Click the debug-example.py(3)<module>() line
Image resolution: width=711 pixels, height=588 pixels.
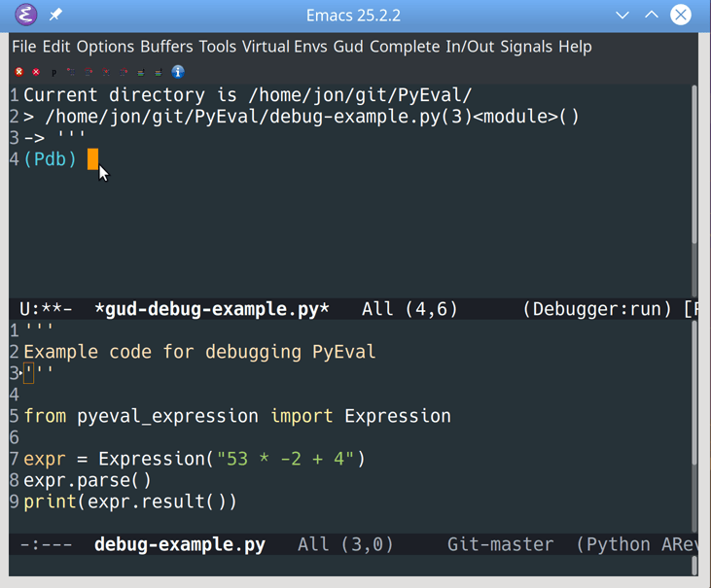(x=302, y=117)
